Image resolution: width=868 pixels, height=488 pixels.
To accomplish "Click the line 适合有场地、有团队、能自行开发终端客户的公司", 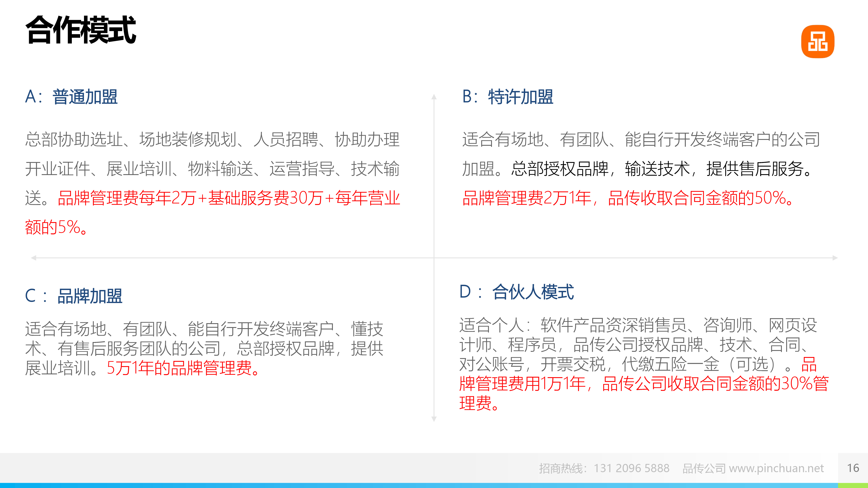I will coord(641,140).
